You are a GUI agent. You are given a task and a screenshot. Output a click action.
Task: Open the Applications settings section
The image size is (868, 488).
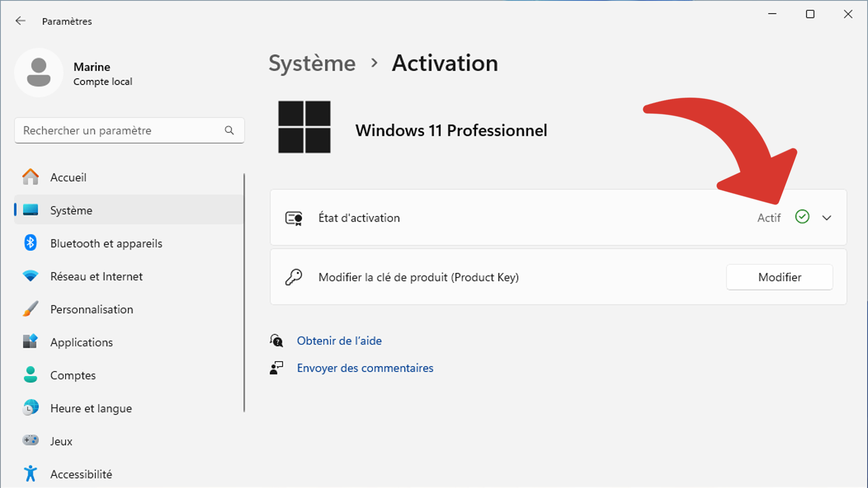tap(129, 342)
